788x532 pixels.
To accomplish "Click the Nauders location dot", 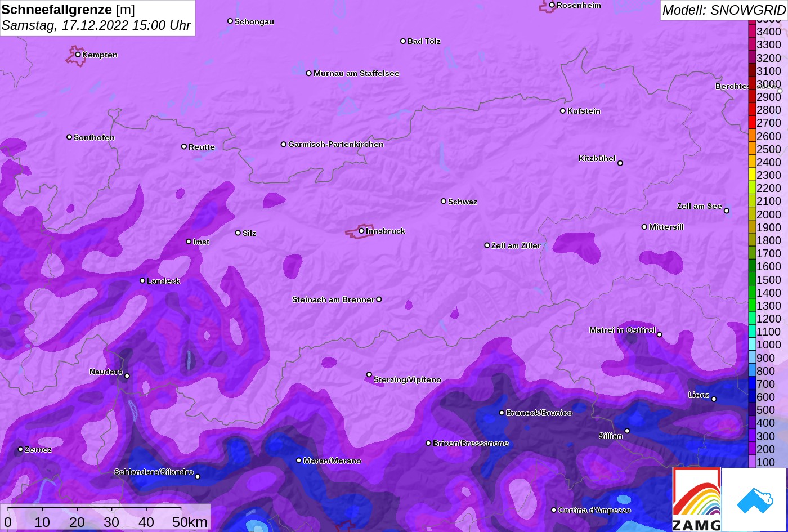I will (127, 376).
